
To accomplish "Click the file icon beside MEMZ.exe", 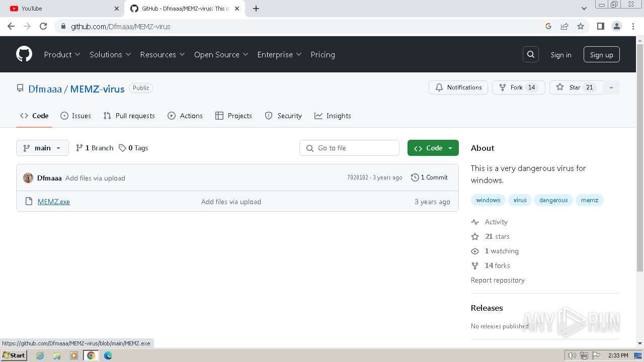I will [x=29, y=202].
